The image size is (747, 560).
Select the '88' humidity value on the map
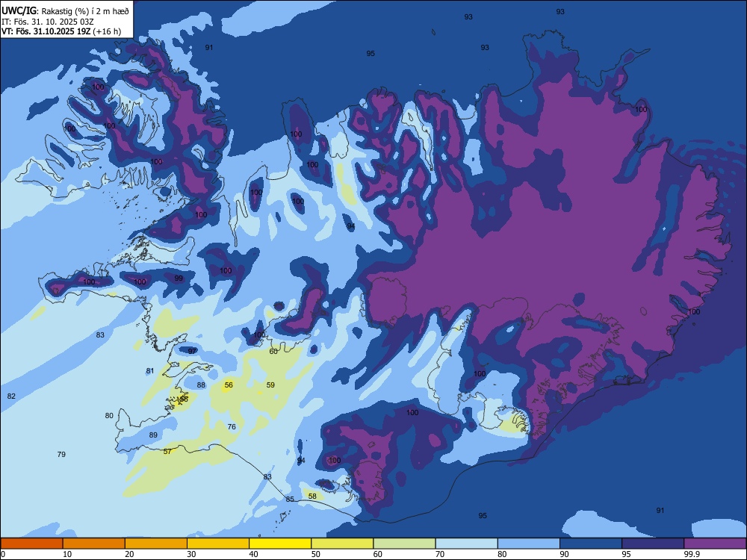[201, 385]
